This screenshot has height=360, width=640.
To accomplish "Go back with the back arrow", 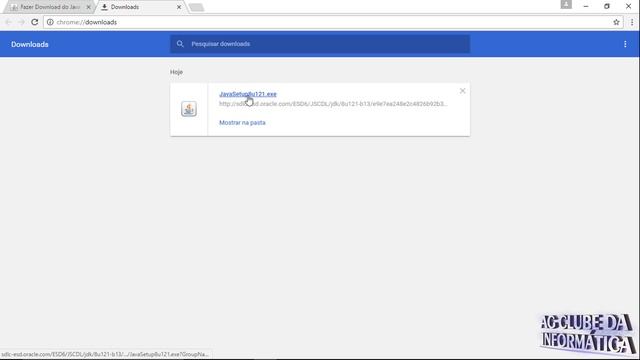I will pyautogui.click(x=9, y=22).
